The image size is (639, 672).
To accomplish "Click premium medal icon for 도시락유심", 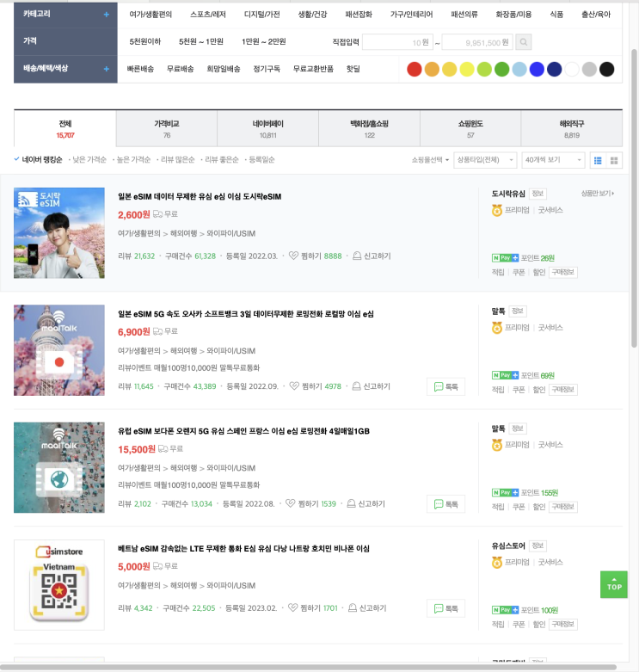I will (497, 211).
